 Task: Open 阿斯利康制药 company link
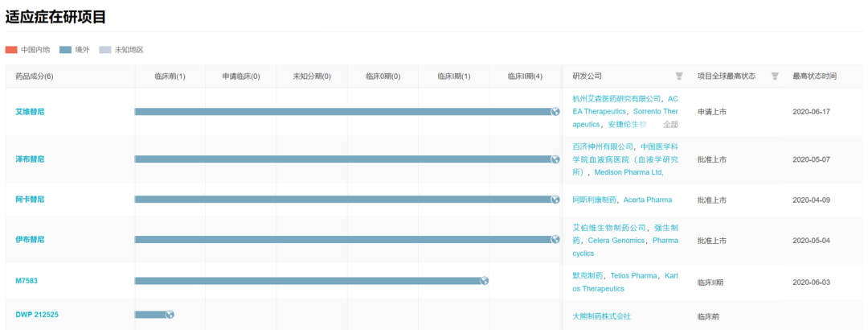point(594,200)
